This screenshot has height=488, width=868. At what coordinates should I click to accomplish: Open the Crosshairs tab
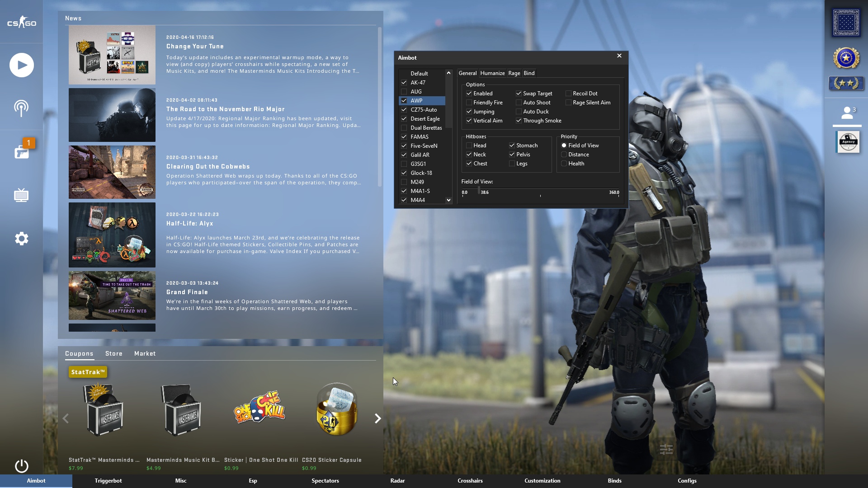470,481
